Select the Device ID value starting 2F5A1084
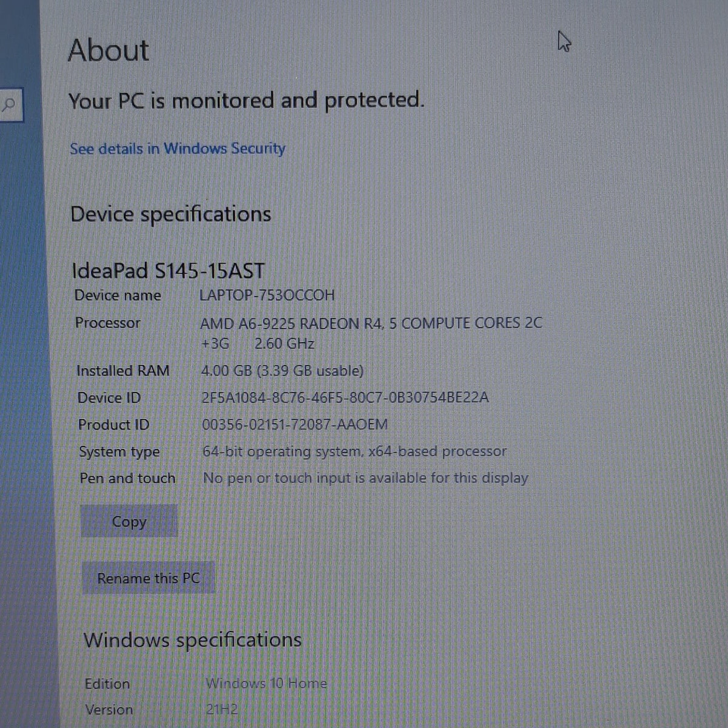 pos(345,397)
